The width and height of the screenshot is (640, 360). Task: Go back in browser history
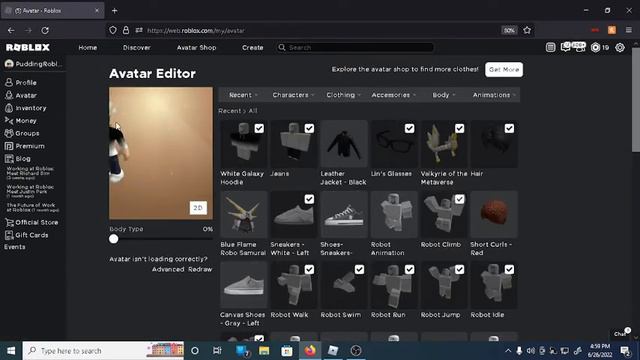tap(11, 30)
